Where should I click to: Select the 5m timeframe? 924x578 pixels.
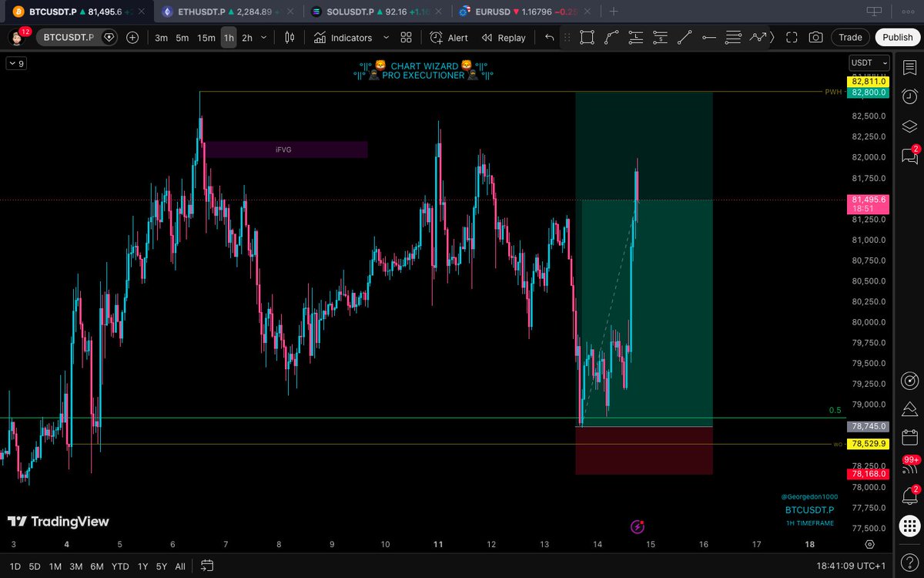click(x=182, y=37)
